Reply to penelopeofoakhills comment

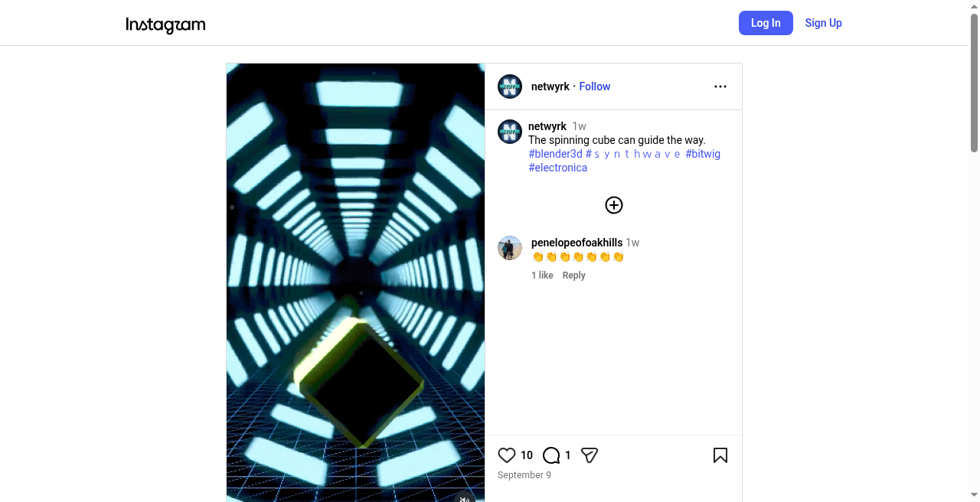(x=573, y=275)
